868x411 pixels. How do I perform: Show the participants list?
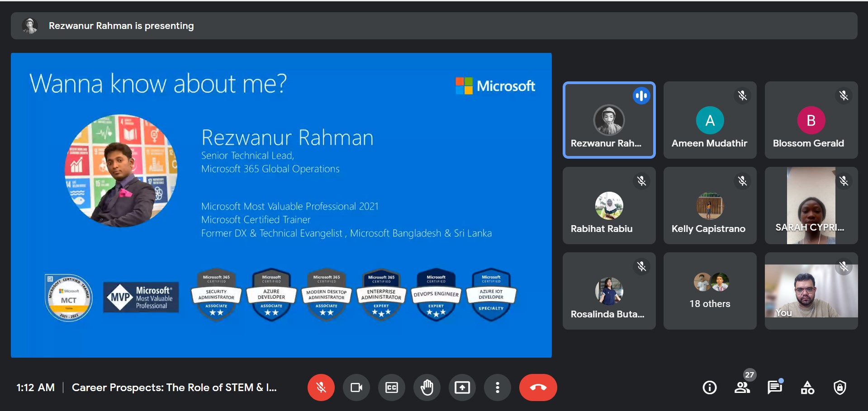click(742, 387)
